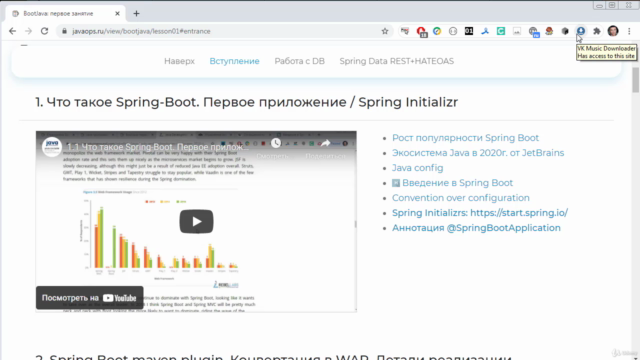Reload the page with the refresh icon

coord(44,31)
